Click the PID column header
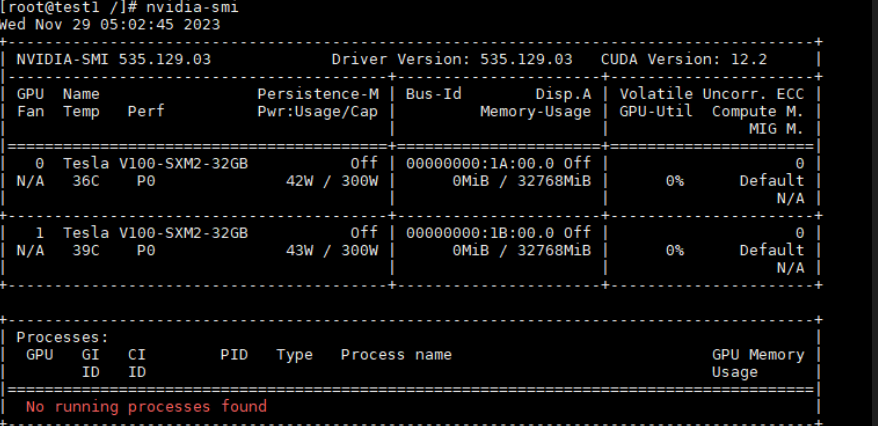878x426 pixels. pyautogui.click(x=234, y=355)
